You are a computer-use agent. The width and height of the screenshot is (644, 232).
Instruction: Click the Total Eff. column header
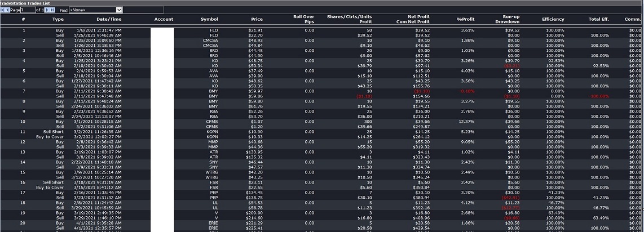tap(598, 19)
